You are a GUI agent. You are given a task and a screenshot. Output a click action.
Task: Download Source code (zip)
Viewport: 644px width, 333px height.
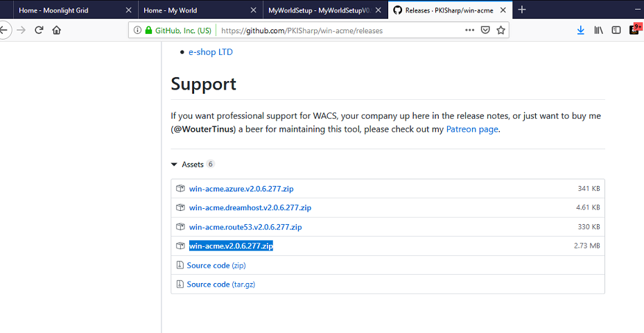216,266
